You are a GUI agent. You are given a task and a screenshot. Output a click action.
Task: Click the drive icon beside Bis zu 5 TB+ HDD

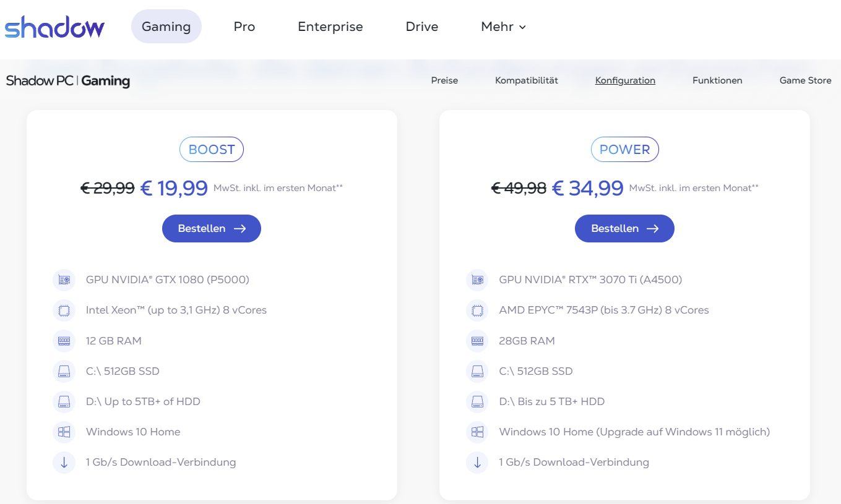click(477, 401)
